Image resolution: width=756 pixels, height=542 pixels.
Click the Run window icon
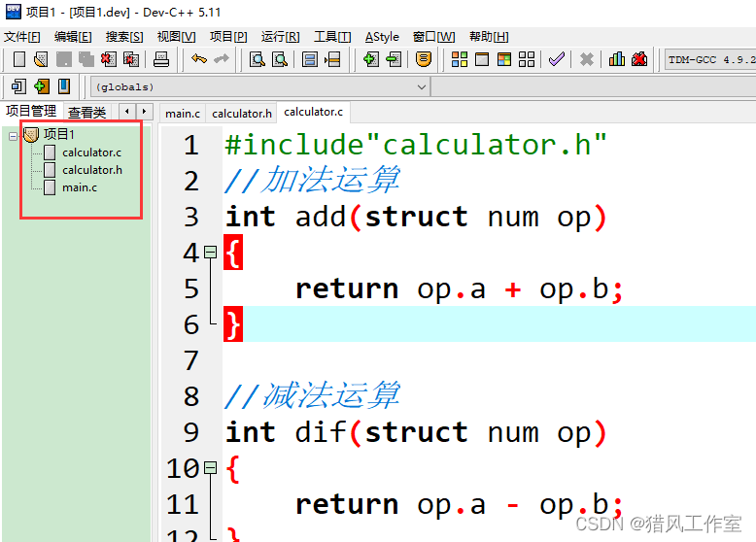pyautogui.click(x=482, y=59)
